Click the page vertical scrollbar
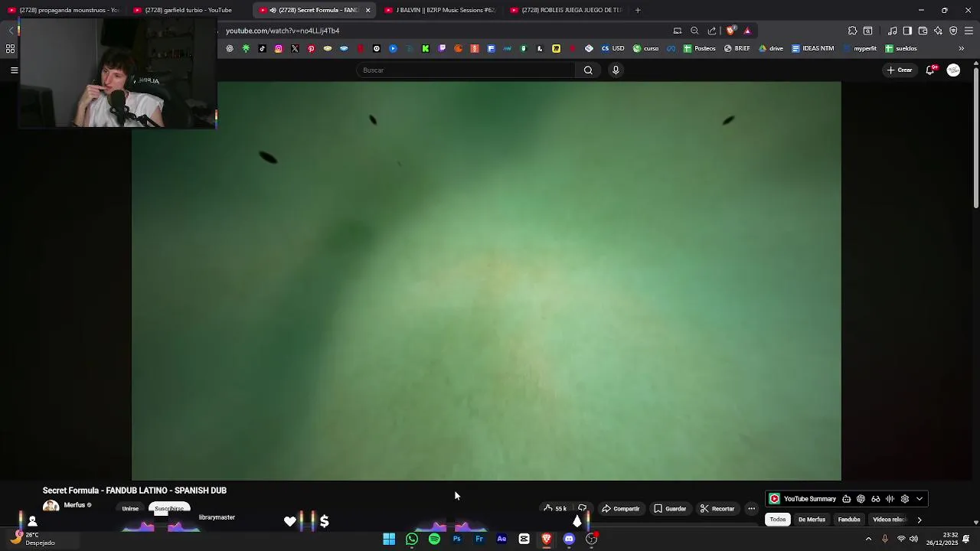The height and width of the screenshot is (551, 980). coord(976,138)
